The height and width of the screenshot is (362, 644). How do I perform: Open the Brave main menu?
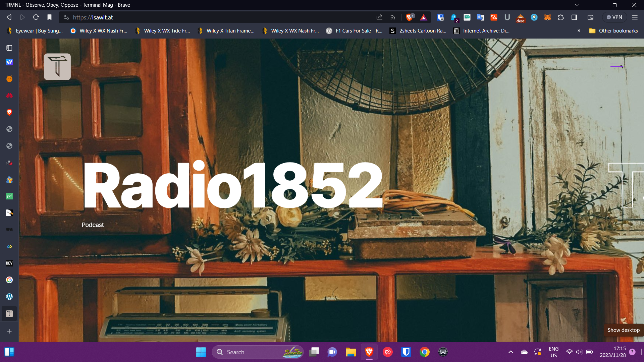click(635, 17)
